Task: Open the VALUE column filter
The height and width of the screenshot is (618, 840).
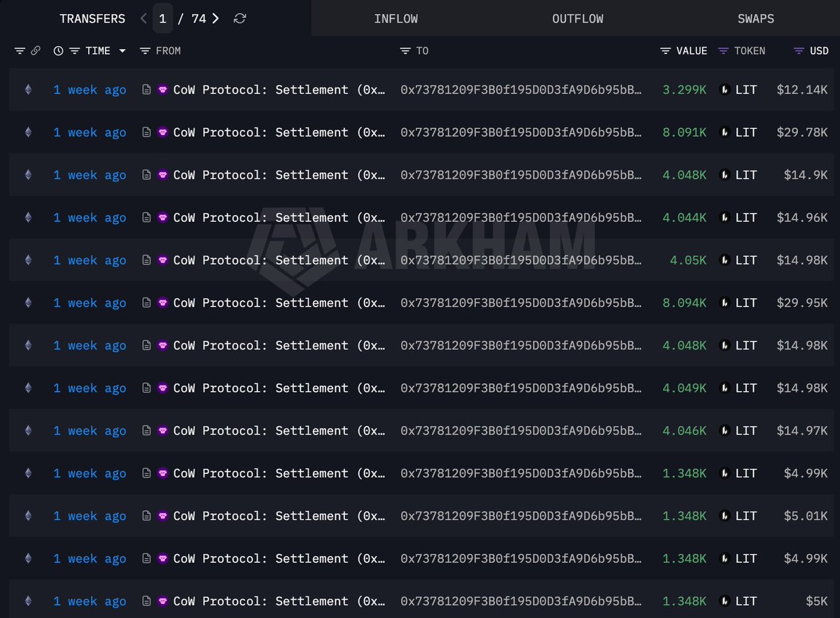Action: click(x=666, y=51)
